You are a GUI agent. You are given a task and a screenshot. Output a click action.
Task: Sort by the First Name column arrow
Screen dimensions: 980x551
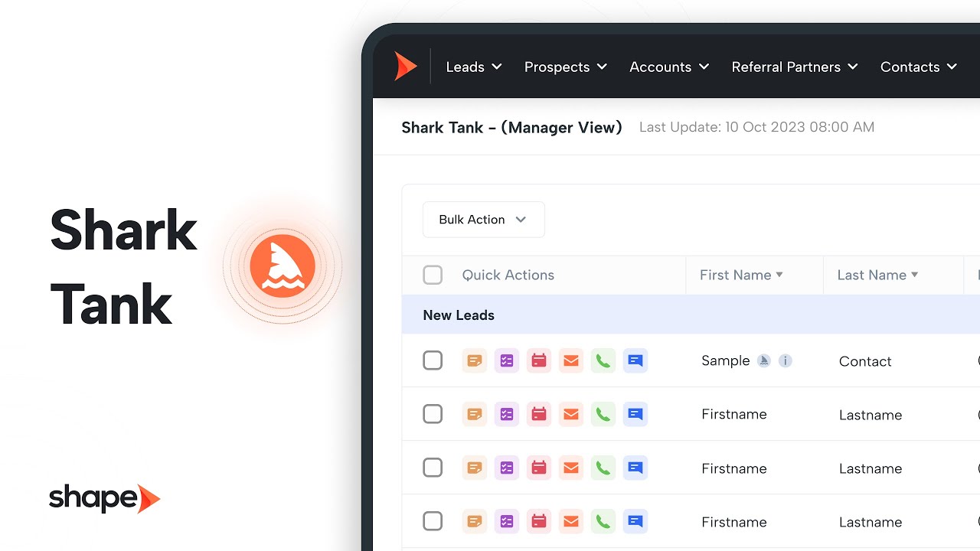(779, 275)
